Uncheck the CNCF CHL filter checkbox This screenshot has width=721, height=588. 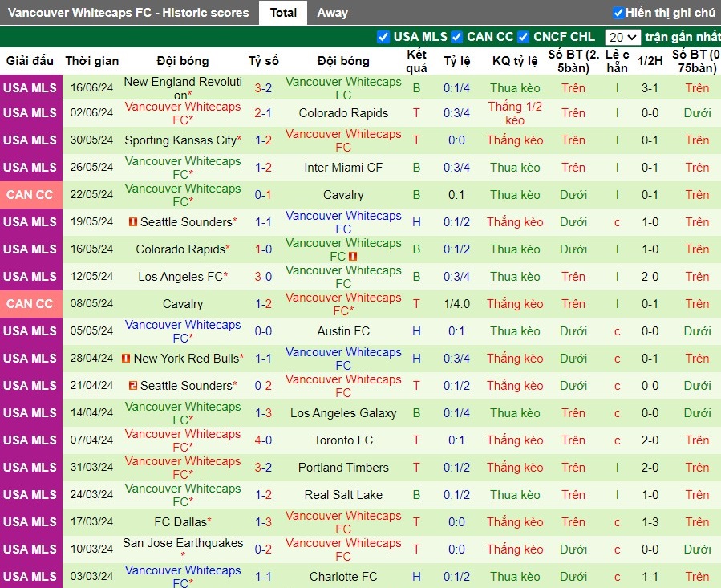tap(523, 37)
